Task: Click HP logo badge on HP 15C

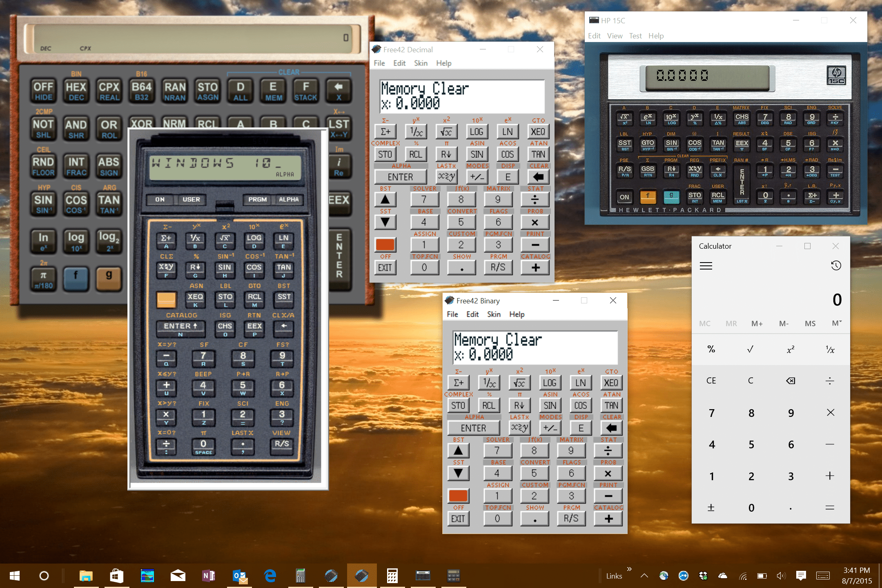Action: 836,75
